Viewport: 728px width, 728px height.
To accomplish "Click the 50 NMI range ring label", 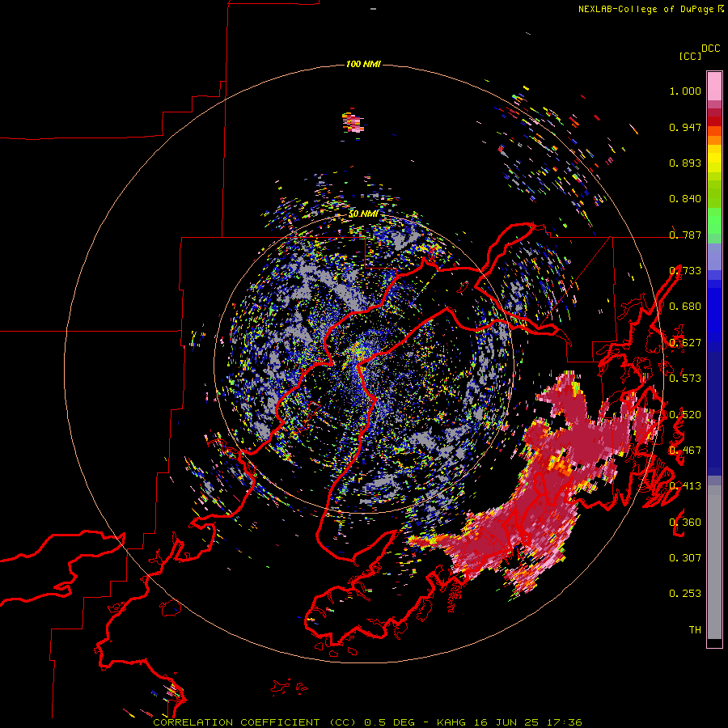I will click(363, 214).
